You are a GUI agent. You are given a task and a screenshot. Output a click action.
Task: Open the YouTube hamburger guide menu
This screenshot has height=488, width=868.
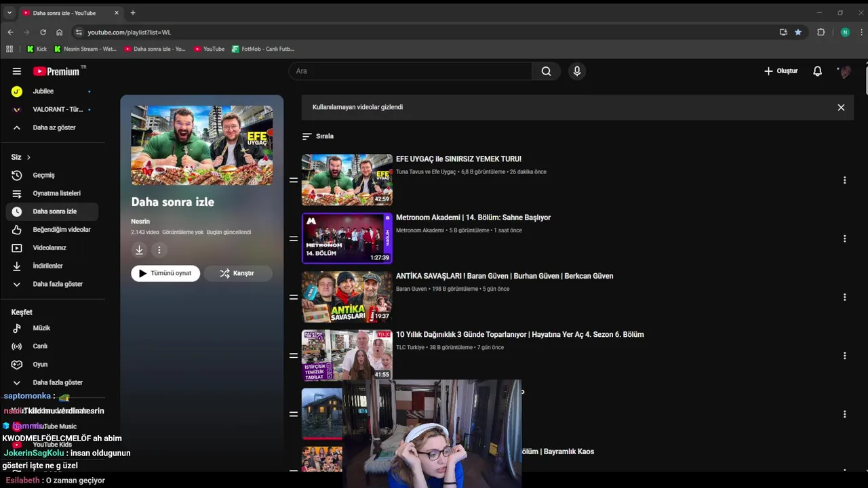[17, 71]
